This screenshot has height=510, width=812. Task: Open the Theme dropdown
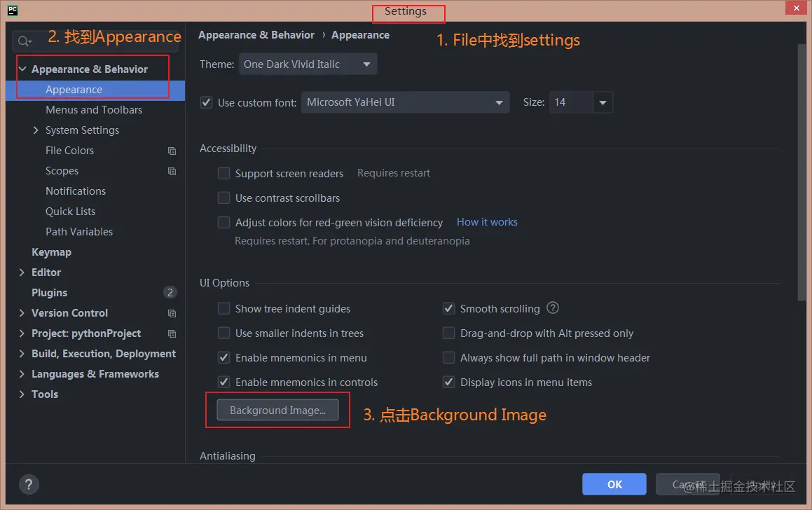(x=308, y=64)
